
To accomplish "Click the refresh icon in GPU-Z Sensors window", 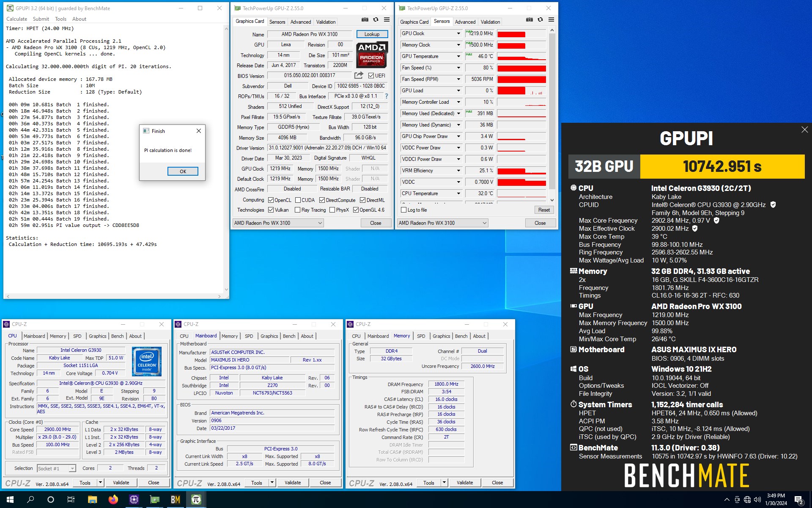I will point(540,19).
